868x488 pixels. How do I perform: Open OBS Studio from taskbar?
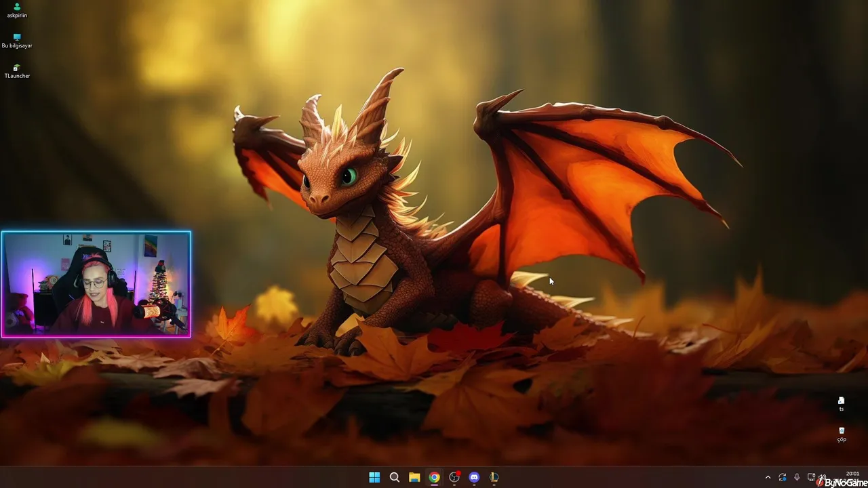tap(454, 477)
